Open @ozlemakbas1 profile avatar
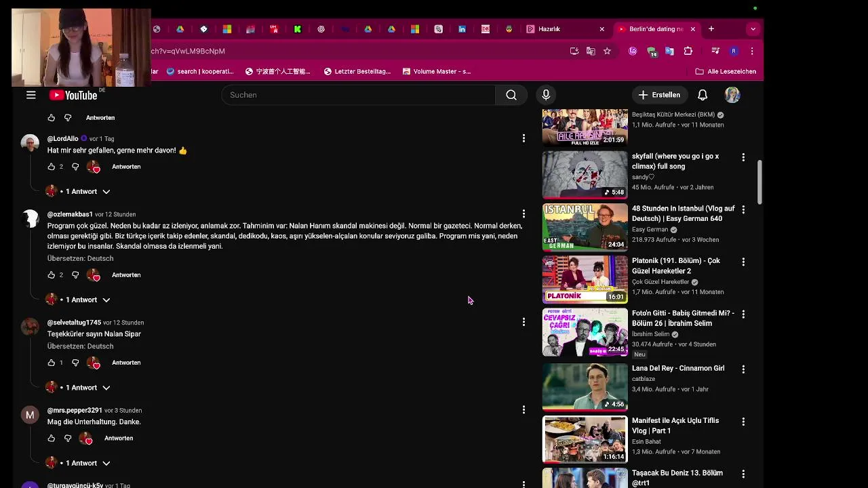The height and width of the screenshot is (488, 868). coord(30,219)
